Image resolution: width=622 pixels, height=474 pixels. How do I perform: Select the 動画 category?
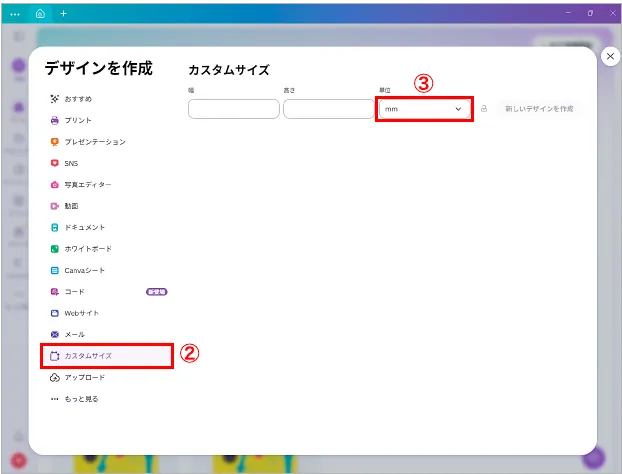point(107,206)
